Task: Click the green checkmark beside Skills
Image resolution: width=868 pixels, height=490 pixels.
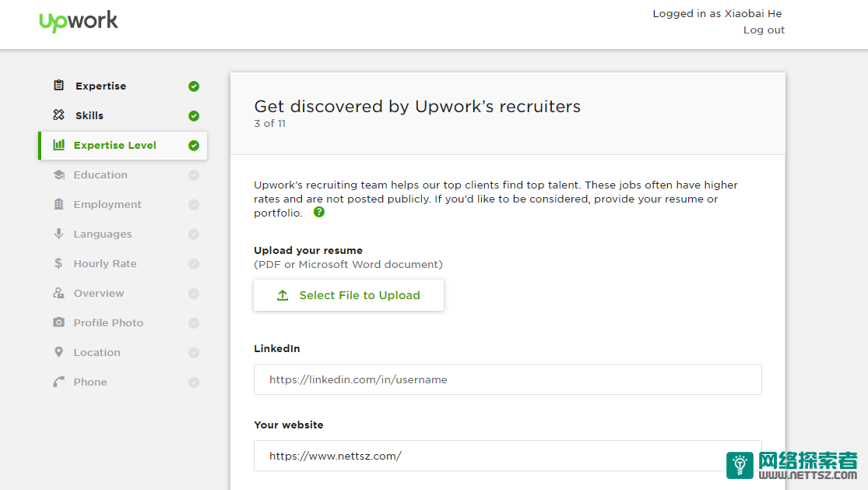Action: click(194, 116)
